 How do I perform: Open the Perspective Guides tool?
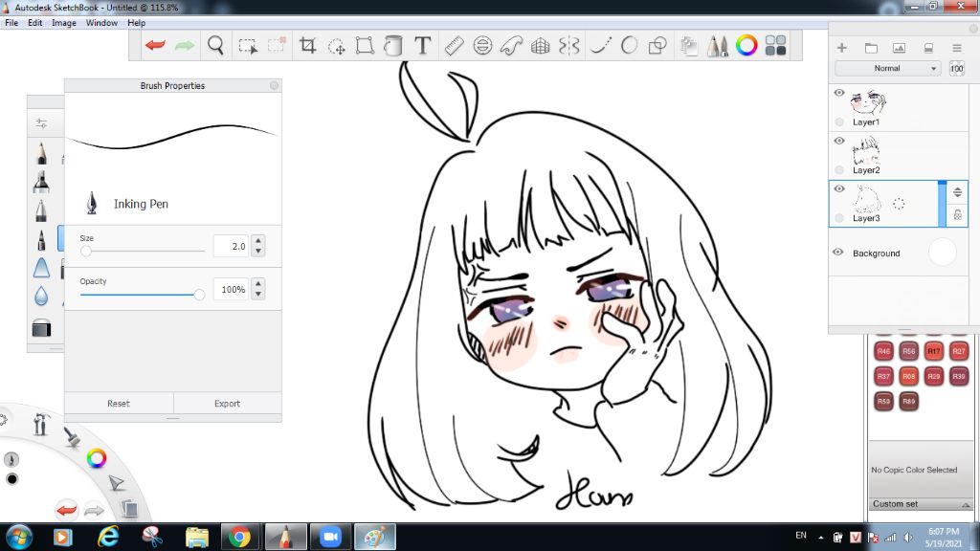click(540, 46)
